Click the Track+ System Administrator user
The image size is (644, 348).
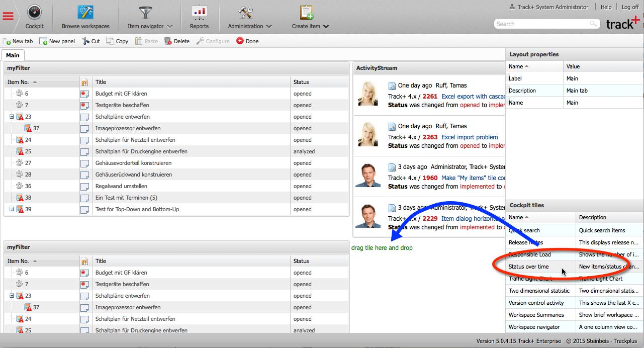point(548,7)
